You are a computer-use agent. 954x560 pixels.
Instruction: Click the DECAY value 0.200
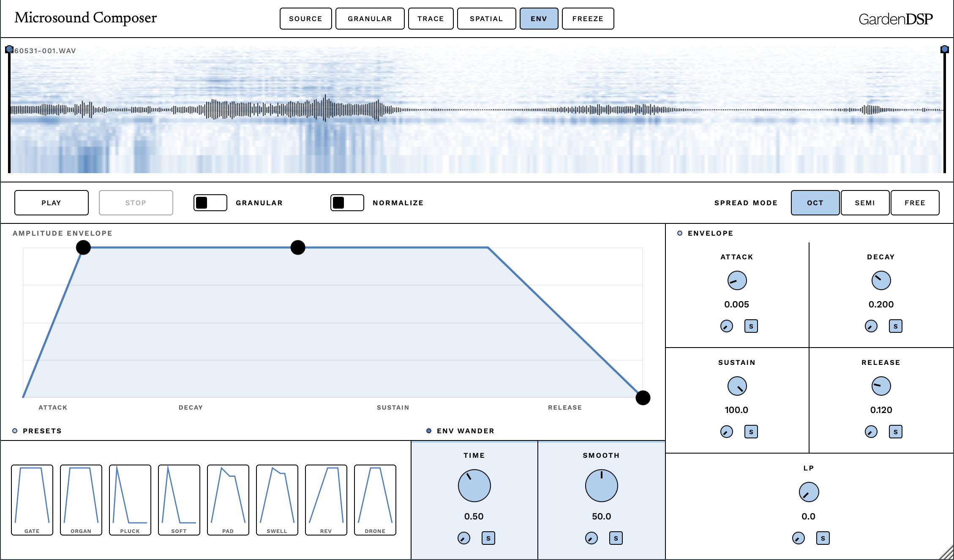[881, 304]
